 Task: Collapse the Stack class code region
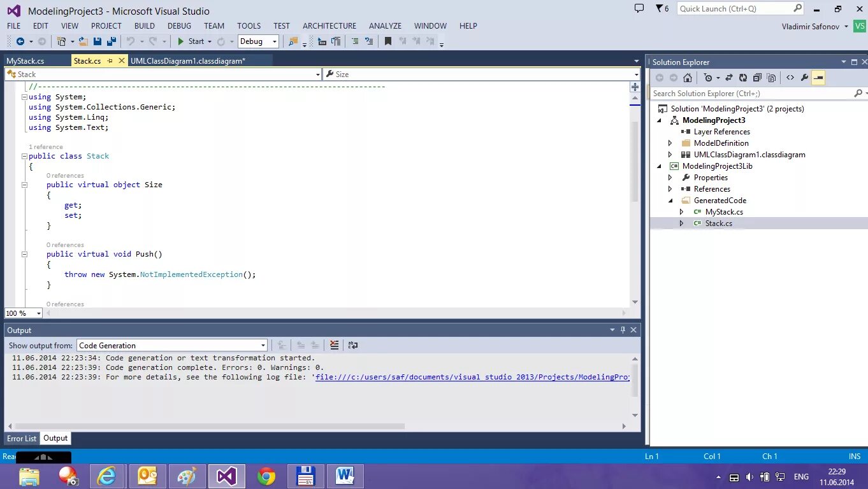tap(24, 156)
